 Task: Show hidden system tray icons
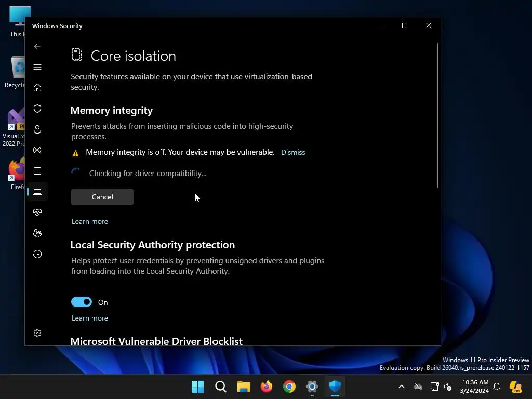(402, 387)
